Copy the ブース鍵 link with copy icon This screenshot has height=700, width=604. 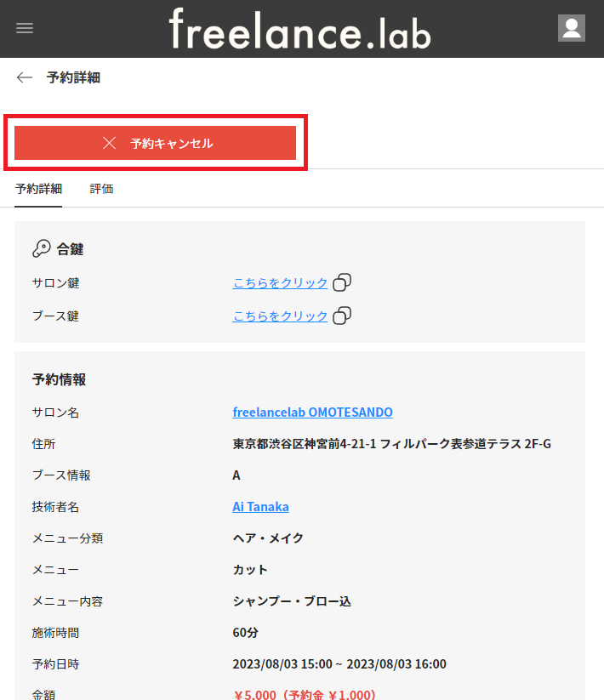(x=342, y=316)
